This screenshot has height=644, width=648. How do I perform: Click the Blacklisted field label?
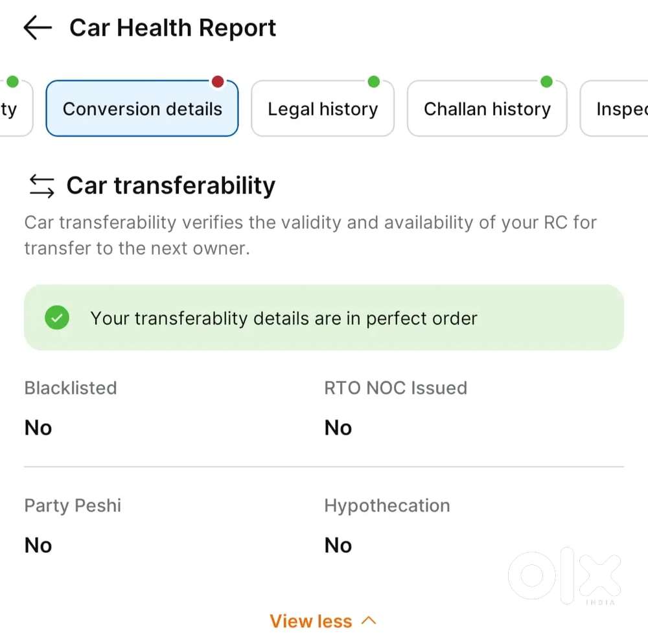(x=71, y=388)
